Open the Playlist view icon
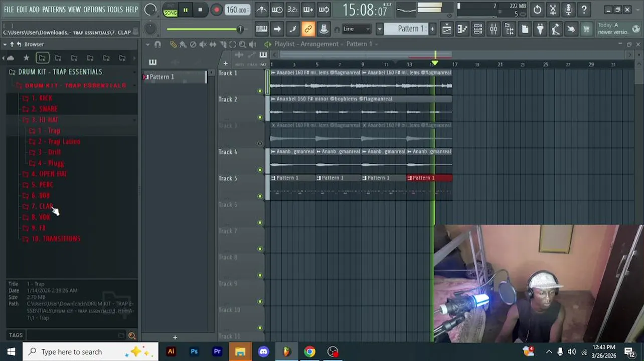This screenshot has width=644, height=361. coord(446,29)
